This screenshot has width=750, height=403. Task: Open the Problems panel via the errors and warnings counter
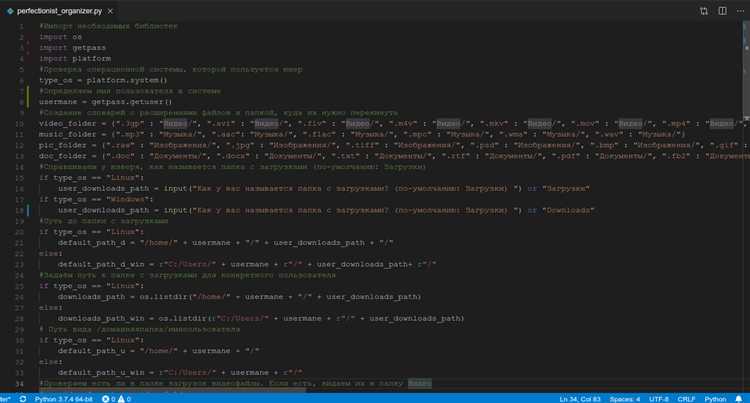116,399
